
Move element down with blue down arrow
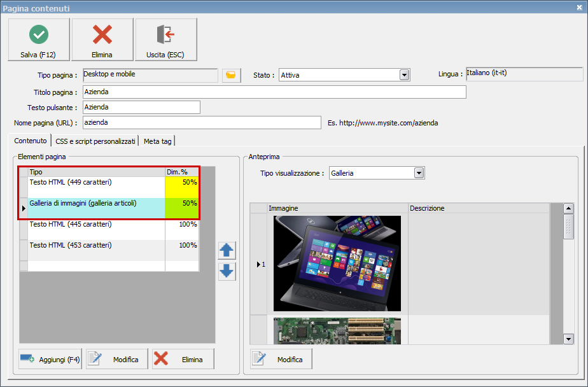[227, 272]
